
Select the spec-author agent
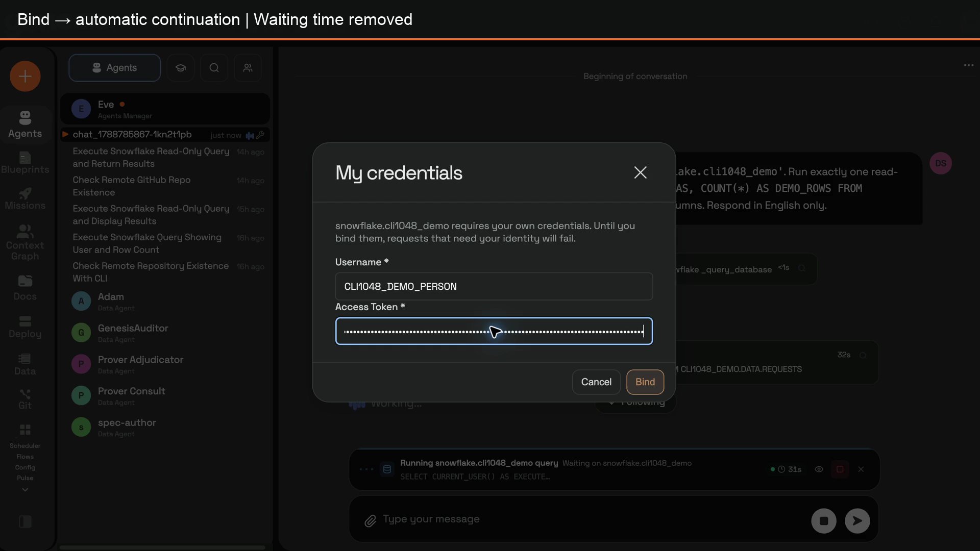pyautogui.click(x=165, y=428)
